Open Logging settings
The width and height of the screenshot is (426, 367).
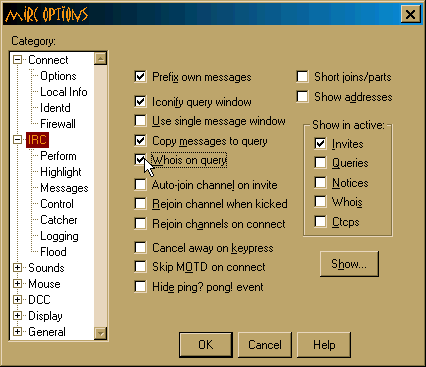pyautogui.click(x=59, y=236)
